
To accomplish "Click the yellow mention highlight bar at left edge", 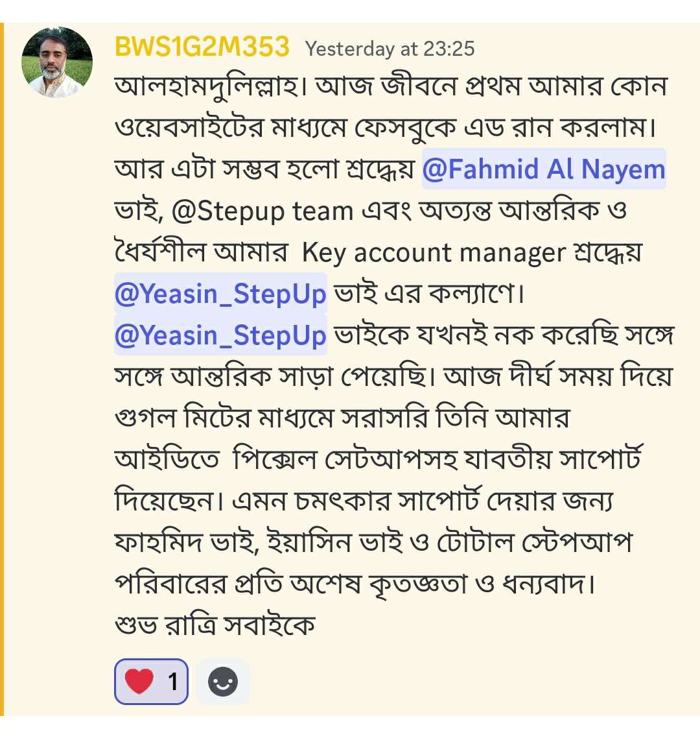I will (2, 369).
